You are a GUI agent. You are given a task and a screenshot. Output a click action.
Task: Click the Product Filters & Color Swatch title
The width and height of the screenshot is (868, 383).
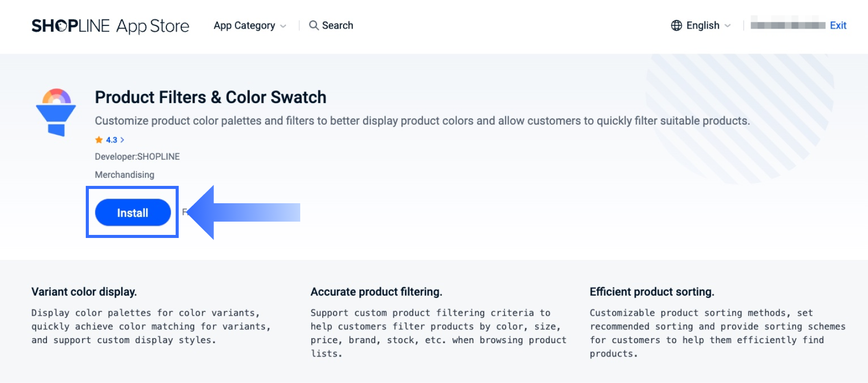tap(210, 97)
